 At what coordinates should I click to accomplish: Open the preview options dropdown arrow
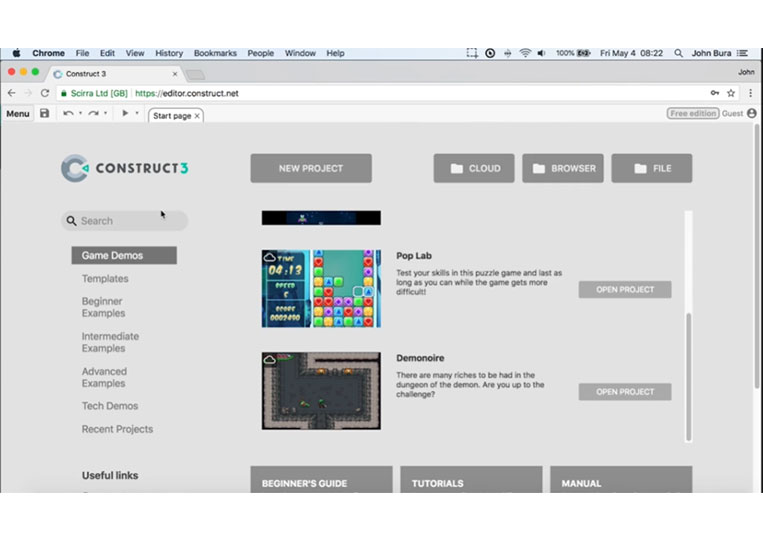[x=137, y=113]
